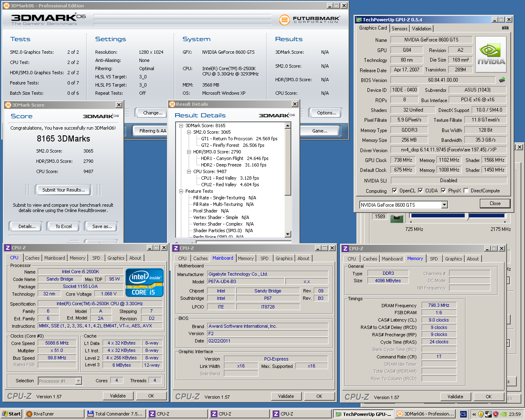This screenshot has height=420, width=525.
Task: Open RivaTuner from the taskbar
Action: pos(54,414)
